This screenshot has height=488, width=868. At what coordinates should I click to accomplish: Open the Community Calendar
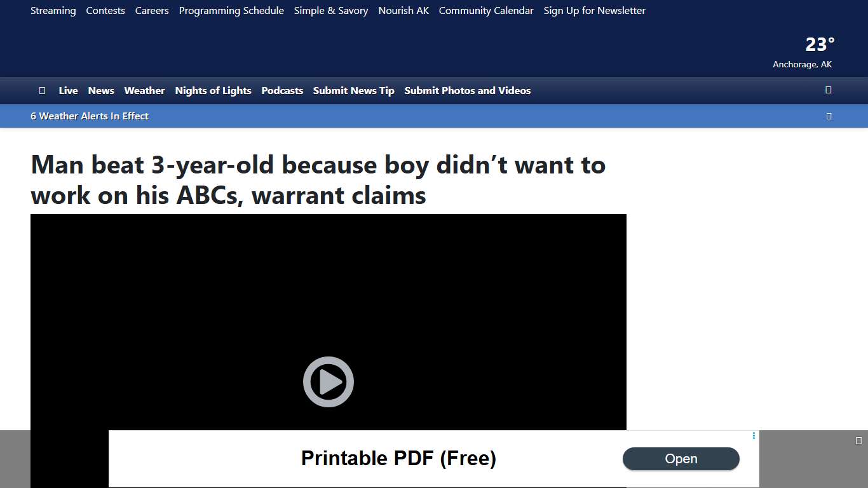click(486, 11)
